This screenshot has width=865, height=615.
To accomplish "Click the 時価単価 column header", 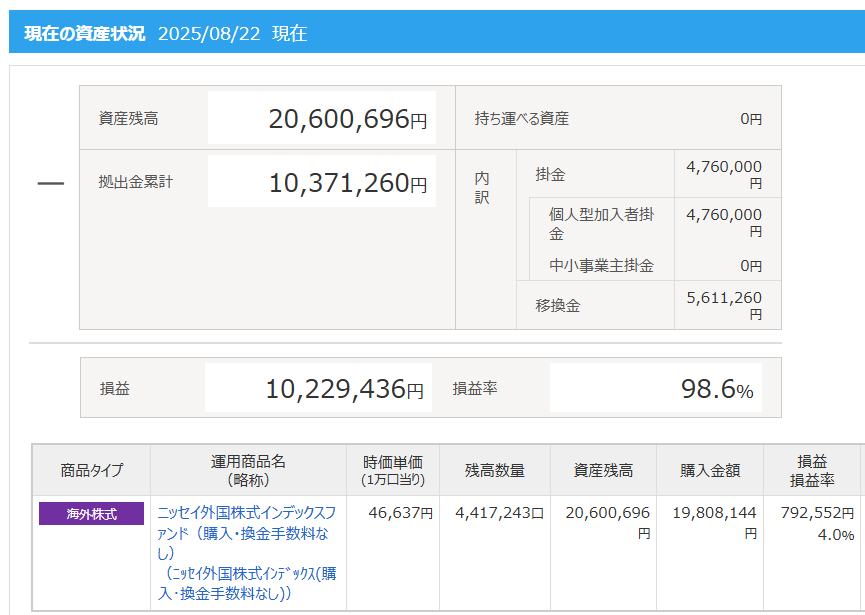I will point(392,471).
